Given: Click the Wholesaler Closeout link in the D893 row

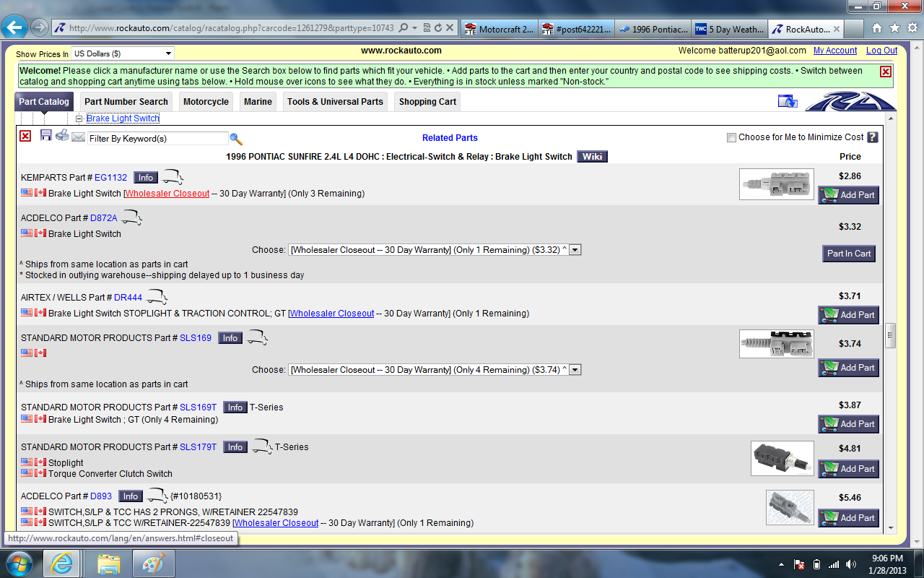Looking at the screenshot, I should point(276,523).
